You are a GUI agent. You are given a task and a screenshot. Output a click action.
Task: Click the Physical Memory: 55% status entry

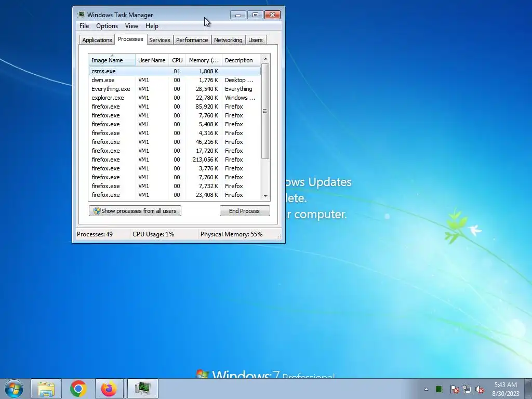coord(238,234)
